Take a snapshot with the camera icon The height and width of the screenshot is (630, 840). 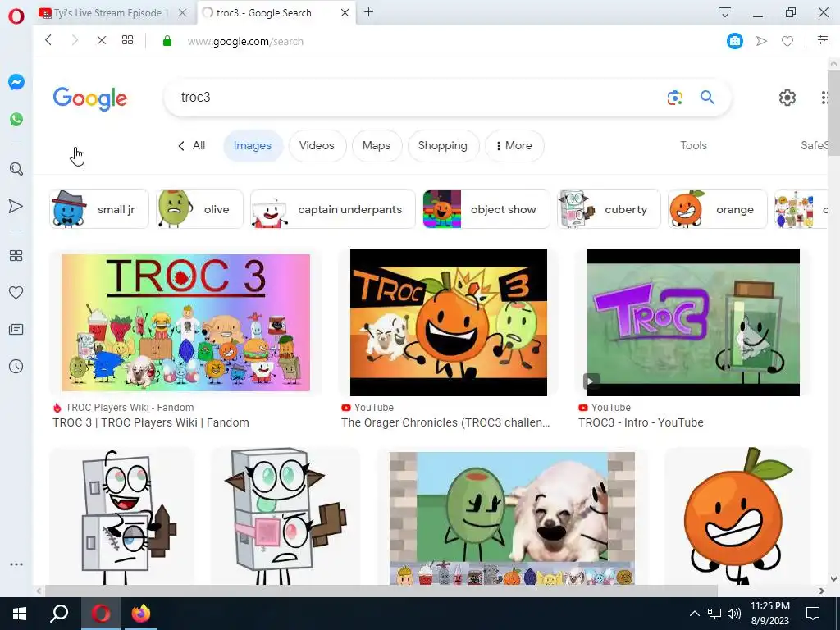(734, 41)
